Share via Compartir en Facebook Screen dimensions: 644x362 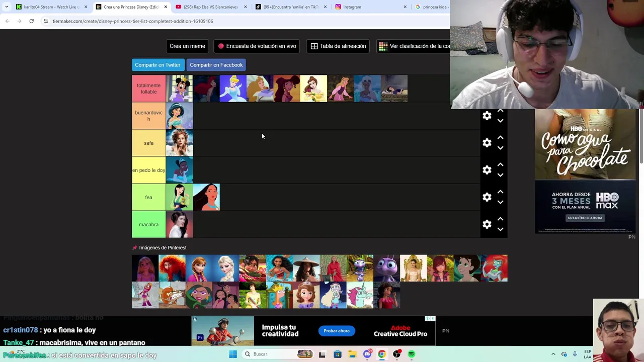[x=216, y=65]
